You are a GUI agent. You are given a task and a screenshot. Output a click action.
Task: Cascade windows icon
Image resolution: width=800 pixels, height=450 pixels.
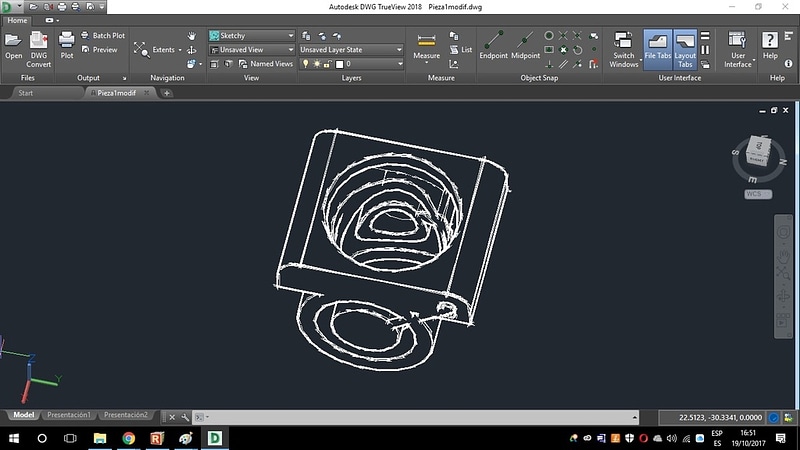click(x=705, y=64)
